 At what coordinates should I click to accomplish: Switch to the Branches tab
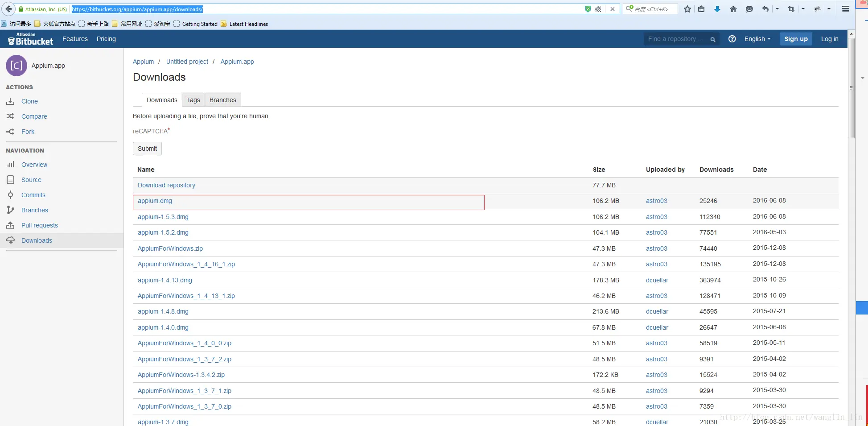(x=223, y=100)
